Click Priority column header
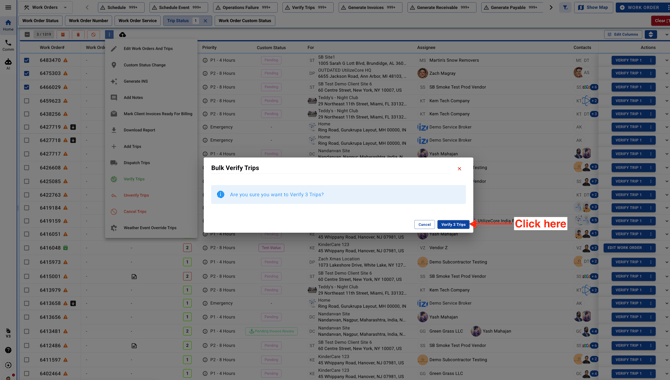The height and width of the screenshot is (380, 670). [x=209, y=47]
